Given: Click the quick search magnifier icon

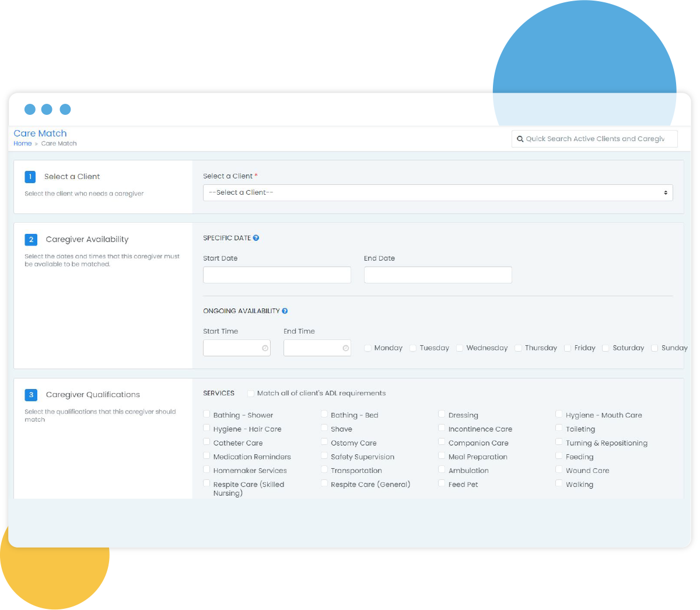Looking at the screenshot, I should tap(520, 139).
